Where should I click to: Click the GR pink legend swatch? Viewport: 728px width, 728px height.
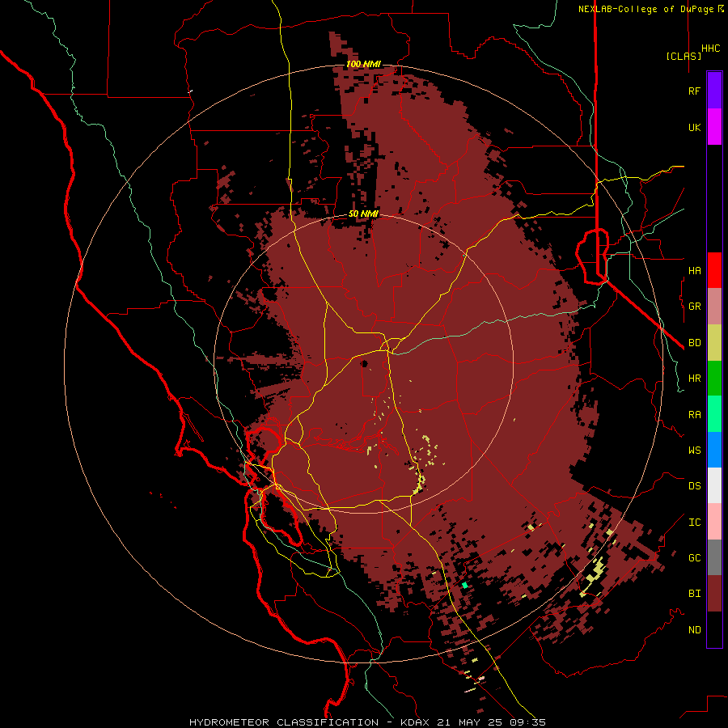714,307
